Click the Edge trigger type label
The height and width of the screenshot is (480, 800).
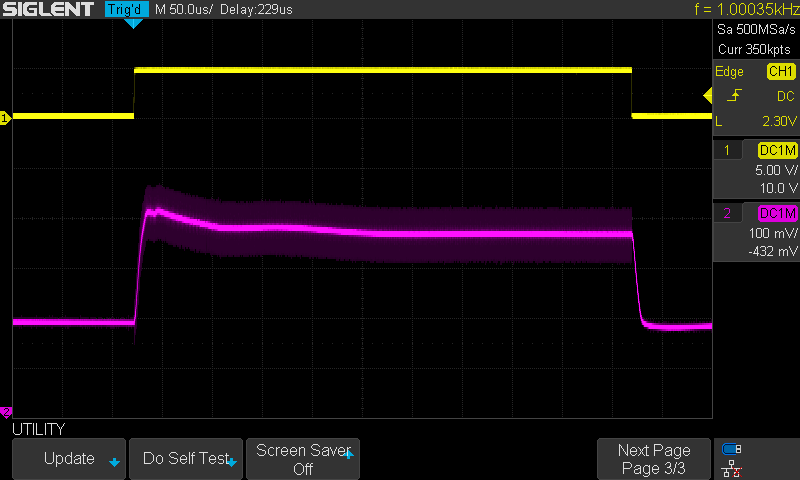729,71
